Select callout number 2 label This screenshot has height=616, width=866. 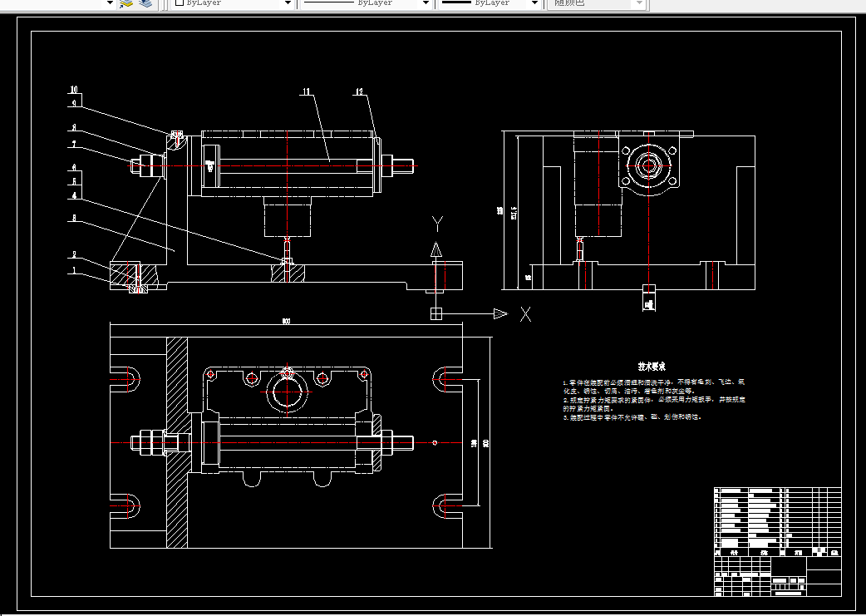[74, 254]
